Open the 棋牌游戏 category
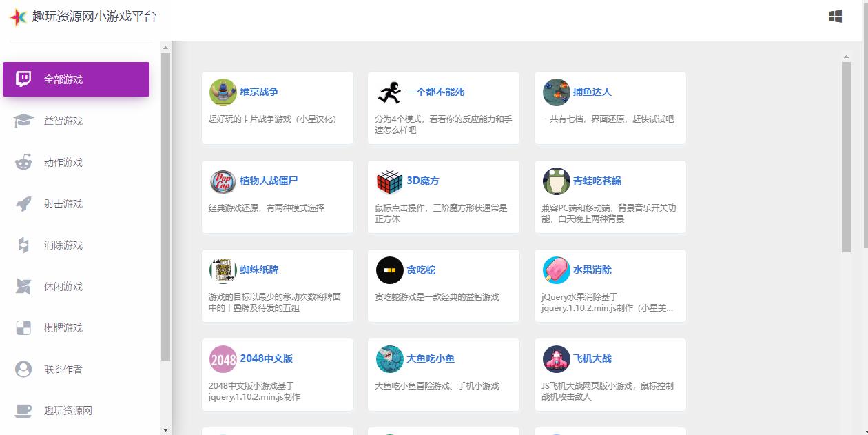Screen dimensions: 868x435 tap(76, 327)
